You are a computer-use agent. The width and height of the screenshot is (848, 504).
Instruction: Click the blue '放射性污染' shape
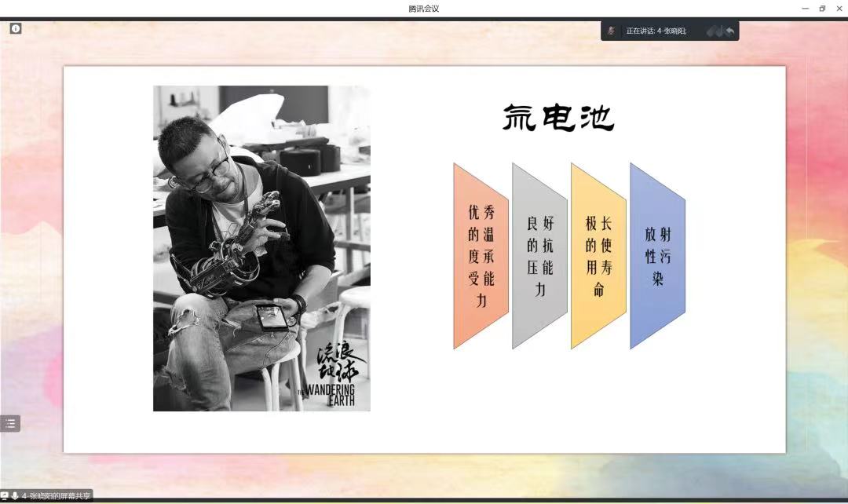[657, 256]
